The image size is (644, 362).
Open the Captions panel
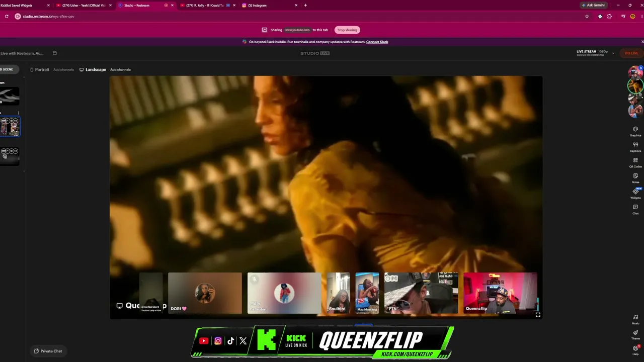point(635,147)
